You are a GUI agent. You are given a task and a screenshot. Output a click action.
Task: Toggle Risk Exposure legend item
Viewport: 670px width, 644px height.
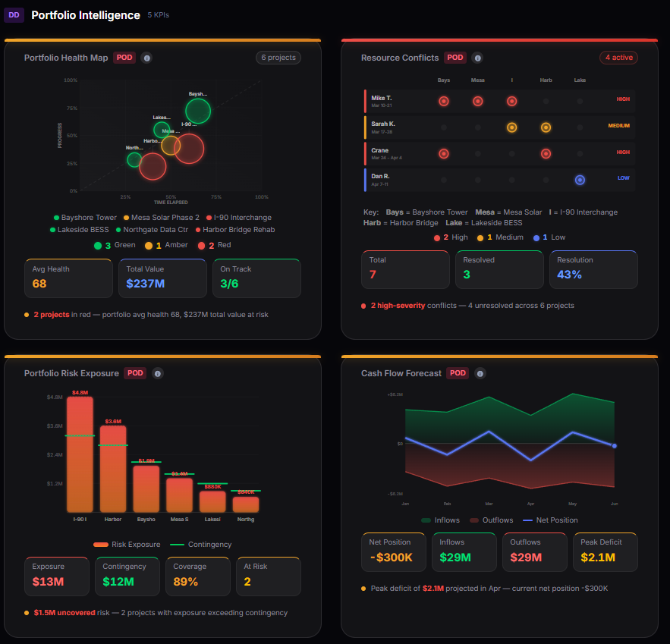(127, 545)
